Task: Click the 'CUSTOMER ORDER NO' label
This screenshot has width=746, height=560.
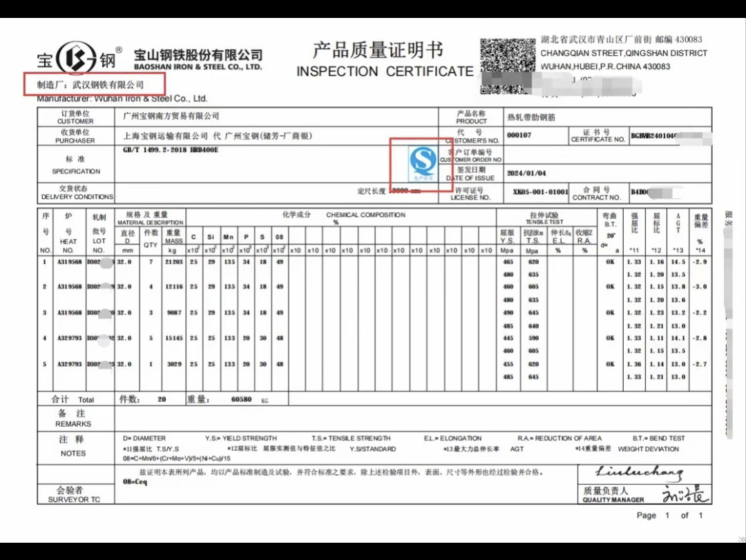Action: (470, 160)
